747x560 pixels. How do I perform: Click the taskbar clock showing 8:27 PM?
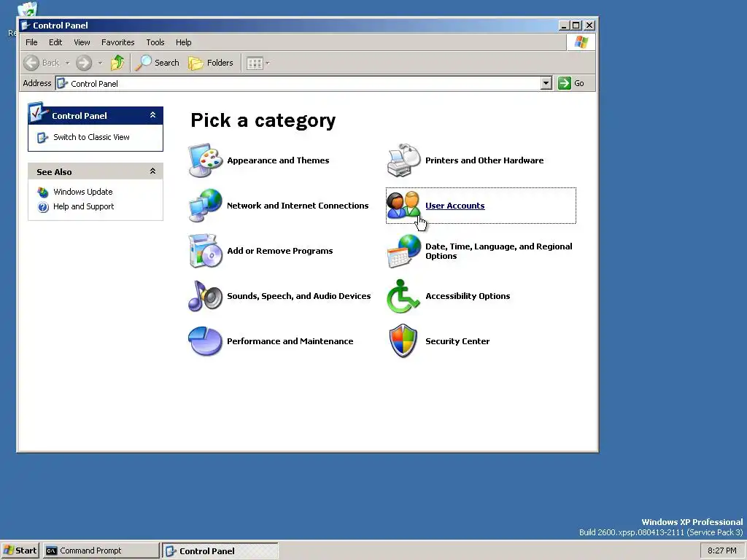coord(721,551)
